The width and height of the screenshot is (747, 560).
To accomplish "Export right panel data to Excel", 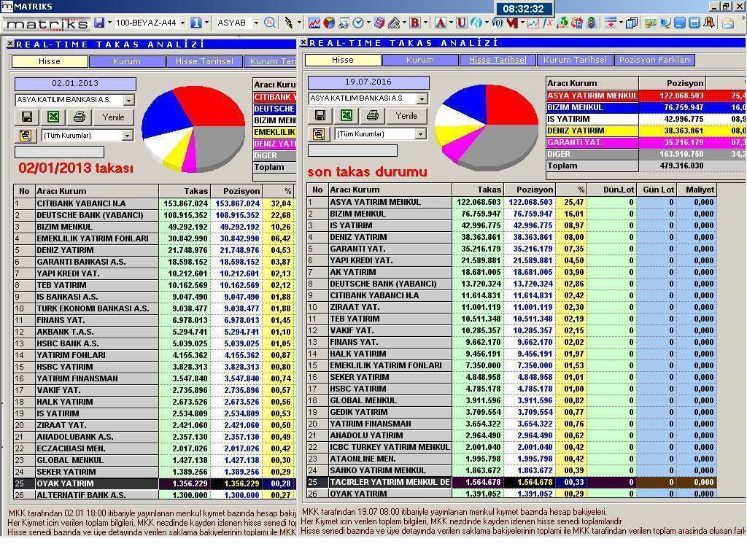I will point(346,115).
